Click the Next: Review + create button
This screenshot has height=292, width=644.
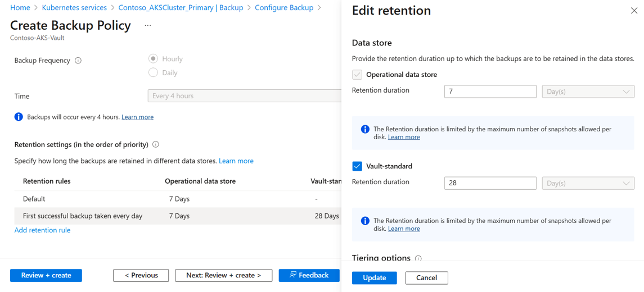tap(223, 275)
